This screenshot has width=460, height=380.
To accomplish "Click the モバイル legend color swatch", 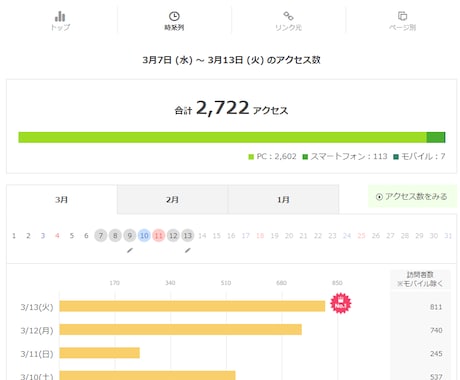I will 396,157.
